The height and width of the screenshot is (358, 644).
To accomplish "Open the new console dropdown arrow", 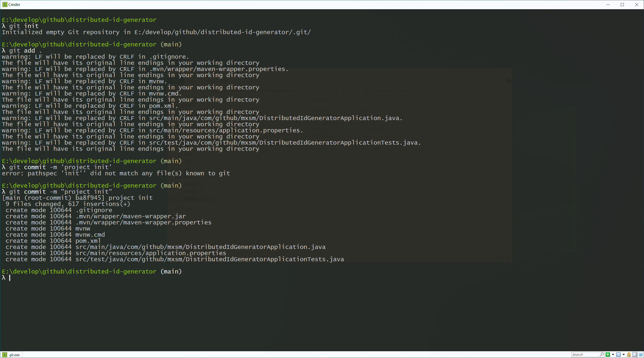I will pyautogui.click(x=613, y=355).
